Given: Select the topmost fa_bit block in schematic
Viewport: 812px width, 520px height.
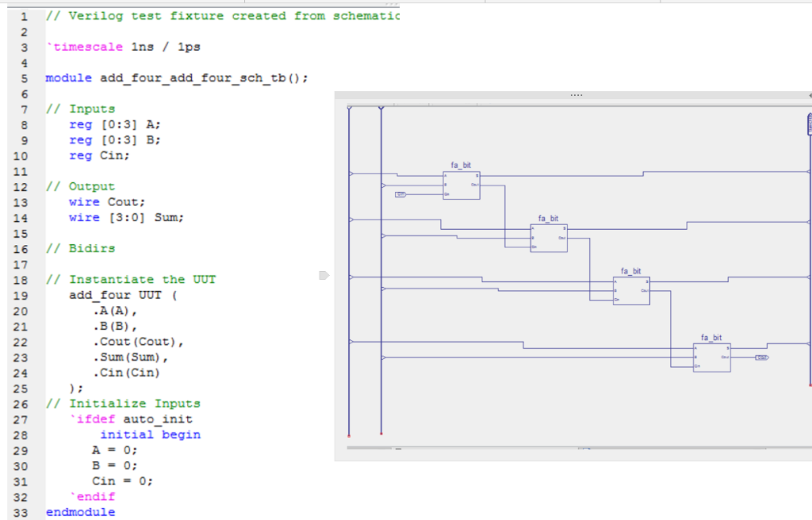Looking at the screenshot, I should pos(461,185).
